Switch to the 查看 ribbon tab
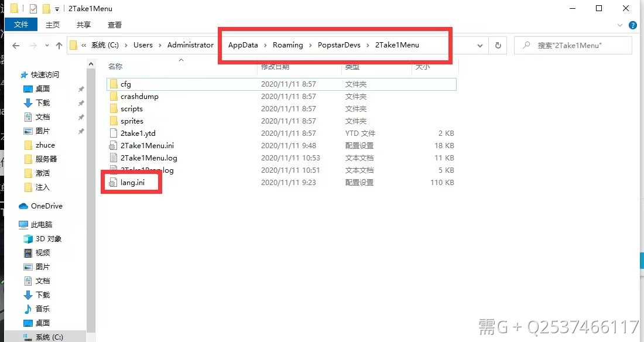The width and height of the screenshot is (644, 342). [x=115, y=25]
